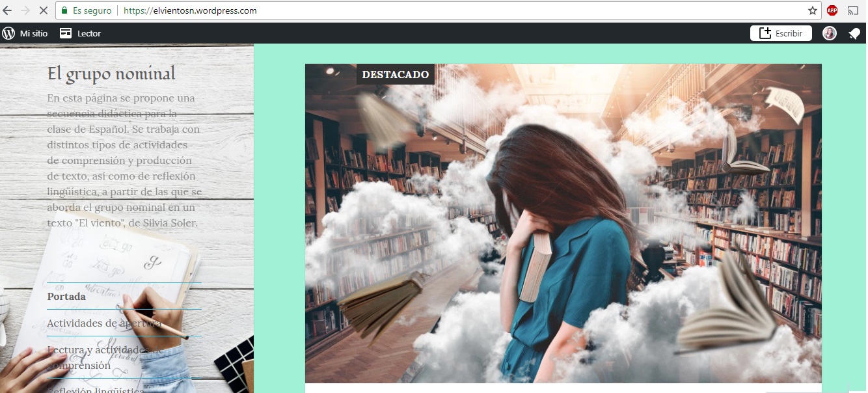
Task: Click the Escribir button
Action: click(x=781, y=33)
